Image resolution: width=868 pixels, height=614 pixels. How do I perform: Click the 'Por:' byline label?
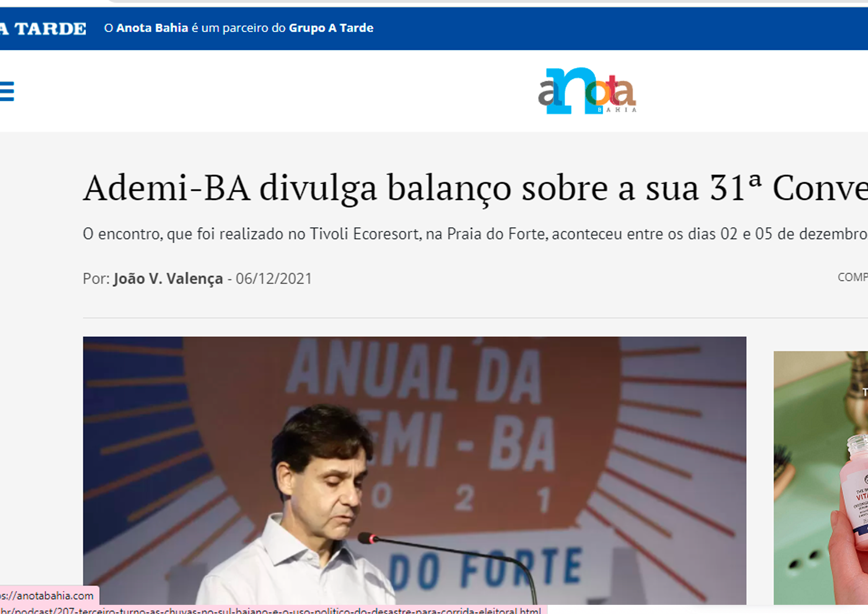coord(96,279)
